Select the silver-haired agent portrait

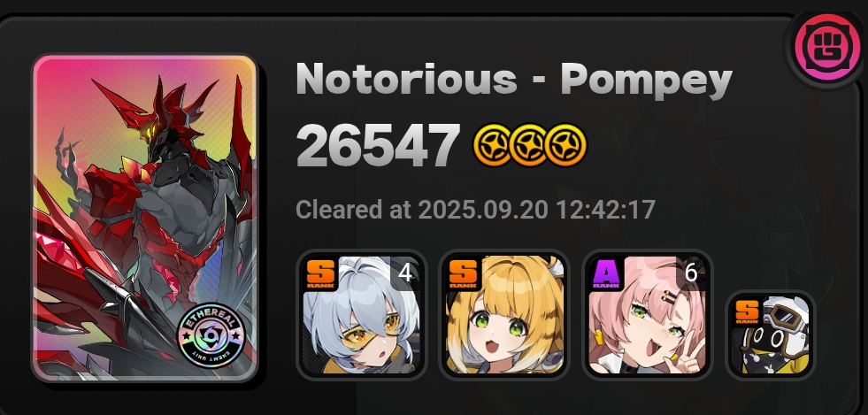coord(361,314)
